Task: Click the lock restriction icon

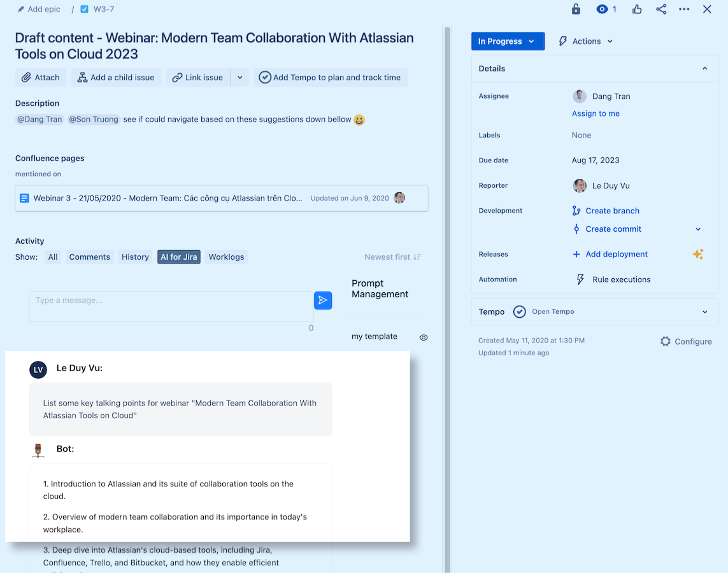Action: [x=576, y=9]
